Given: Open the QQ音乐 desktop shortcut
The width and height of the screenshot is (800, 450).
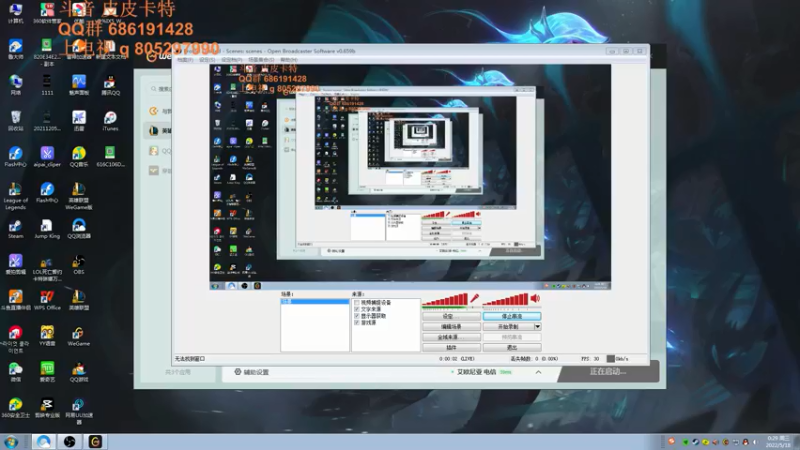Looking at the screenshot, I should coord(78,157).
